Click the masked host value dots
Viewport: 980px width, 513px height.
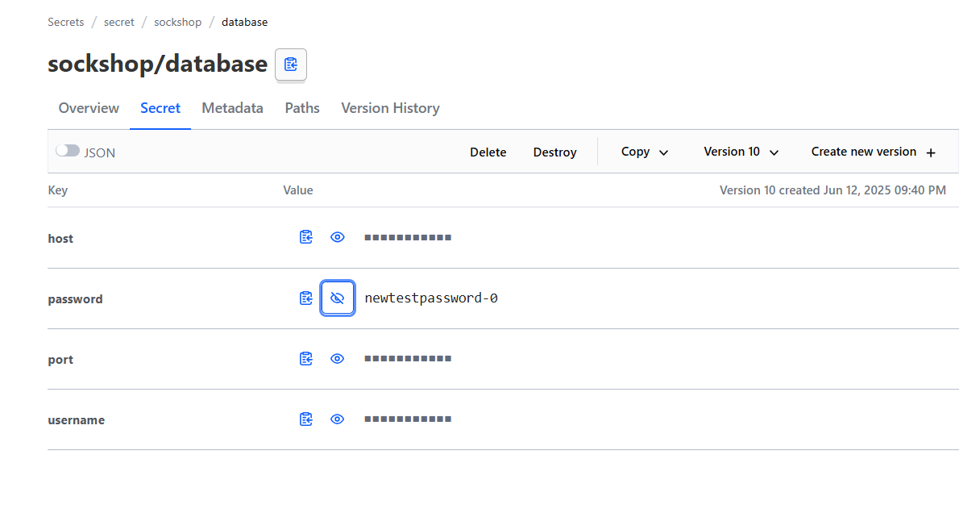click(408, 237)
